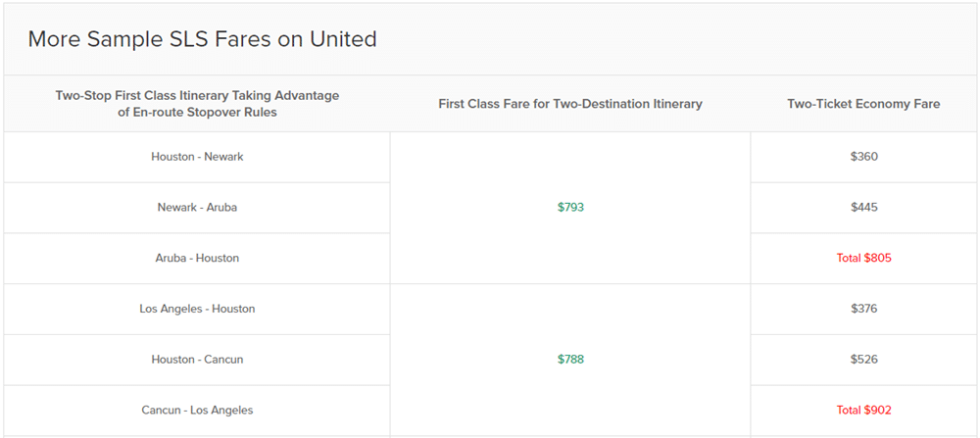
Task: Click the Houston - Newark route cell
Action: pos(197,157)
